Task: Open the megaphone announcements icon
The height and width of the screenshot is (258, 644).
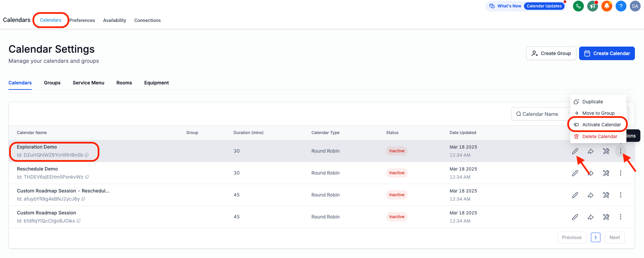Action: click(x=592, y=6)
